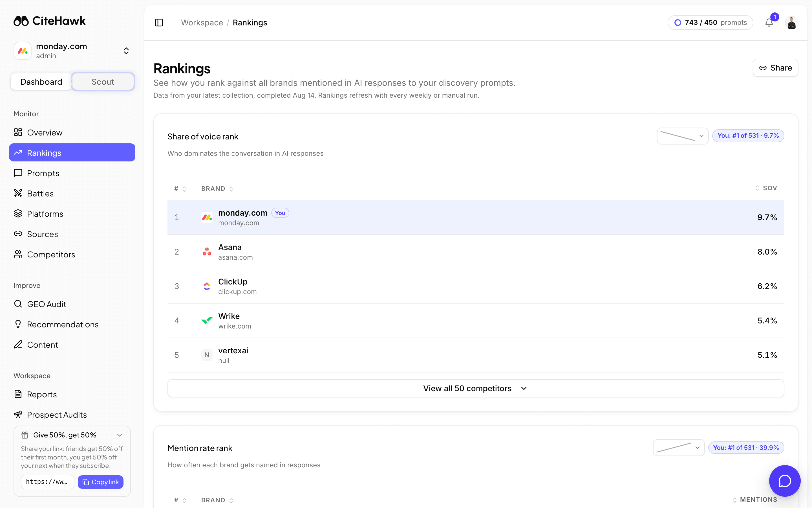Open Prospect Audits
Viewport: 812px width, 508px height.
[x=72, y=415]
